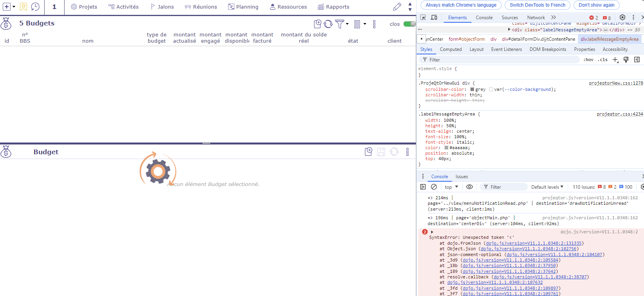Expand the SyntaxError console message
The width and height of the screenshot is (644, 296).
[432, 232]
